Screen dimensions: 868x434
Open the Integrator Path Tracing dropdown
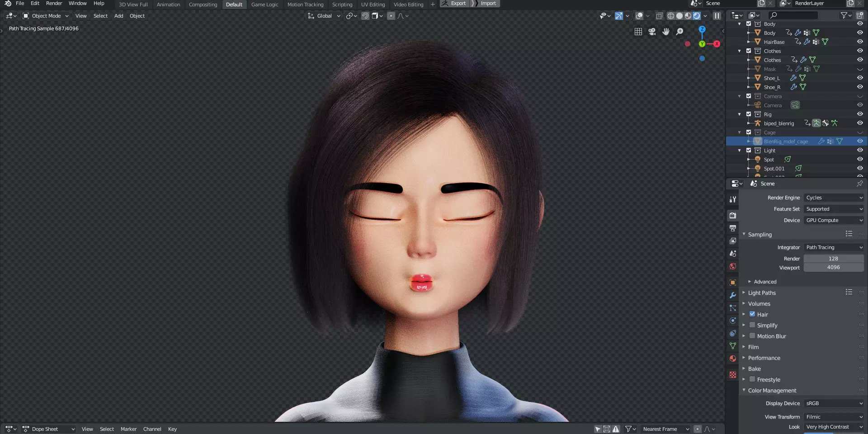[x=834, y=247]
